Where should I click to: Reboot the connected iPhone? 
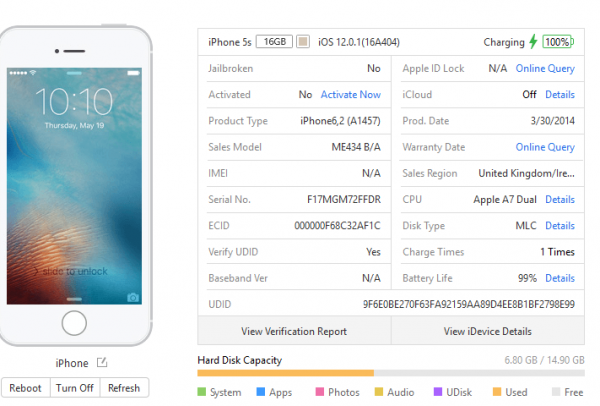click(25, 388)
